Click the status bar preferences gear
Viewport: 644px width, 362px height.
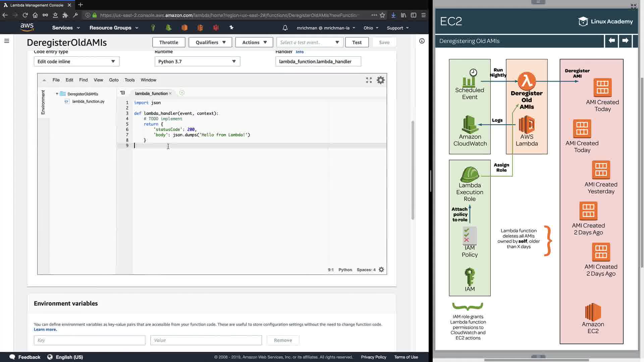381,270
